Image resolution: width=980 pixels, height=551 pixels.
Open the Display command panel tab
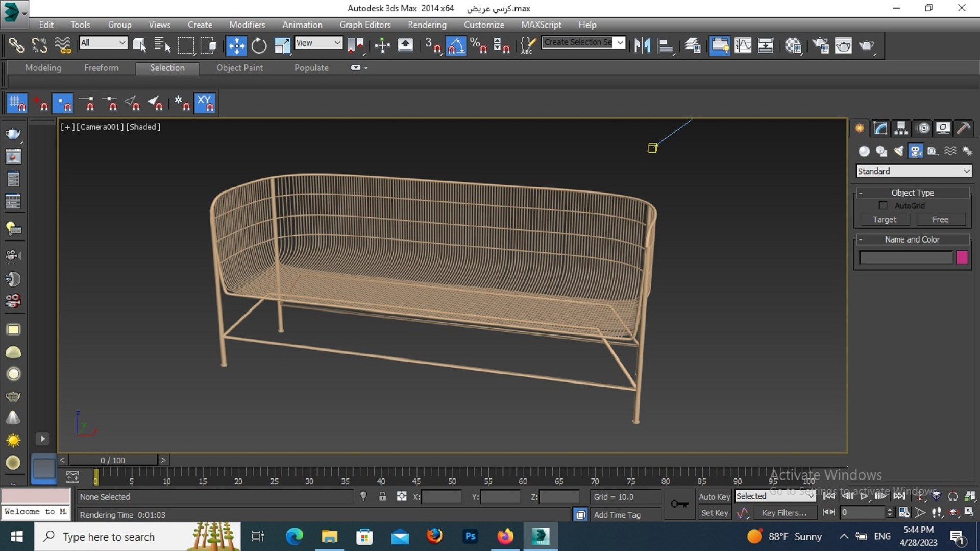coord(943,128)
